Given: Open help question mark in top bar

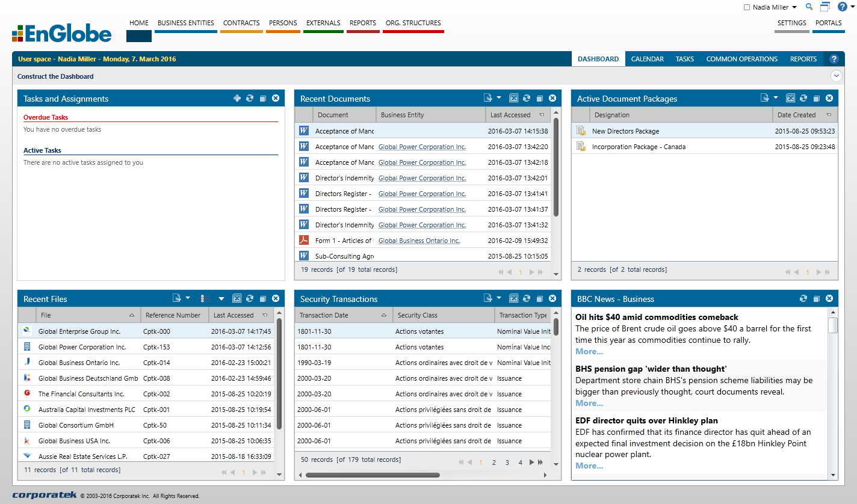Looking at the screenshot, I should pyautogui.click(x=842, y=7).
